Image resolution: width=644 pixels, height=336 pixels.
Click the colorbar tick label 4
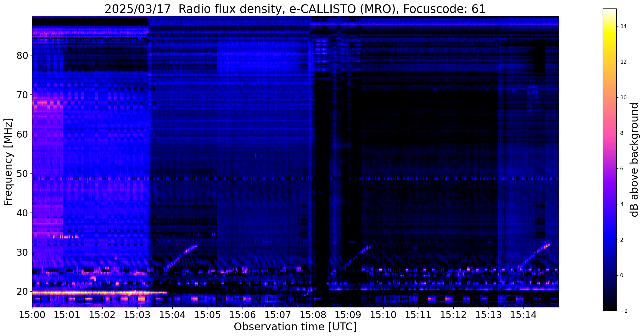(622, 204)
